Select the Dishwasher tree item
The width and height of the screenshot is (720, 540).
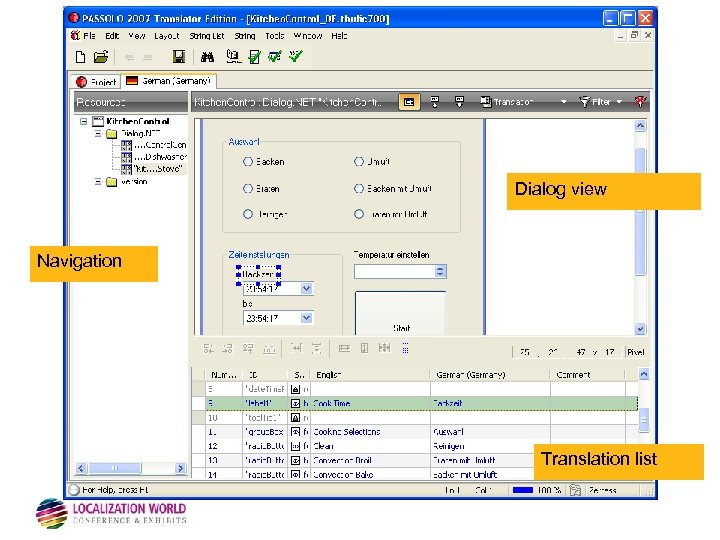[154, 157]
